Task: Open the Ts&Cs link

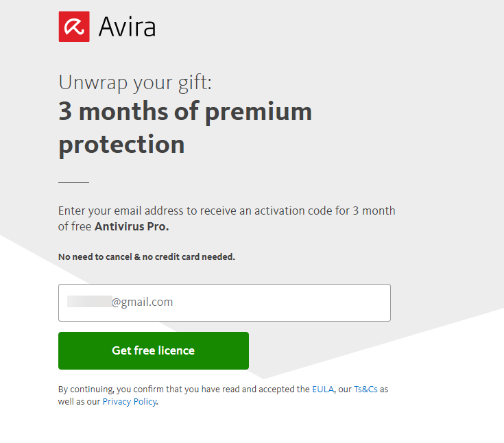Action: click(366, 389)
